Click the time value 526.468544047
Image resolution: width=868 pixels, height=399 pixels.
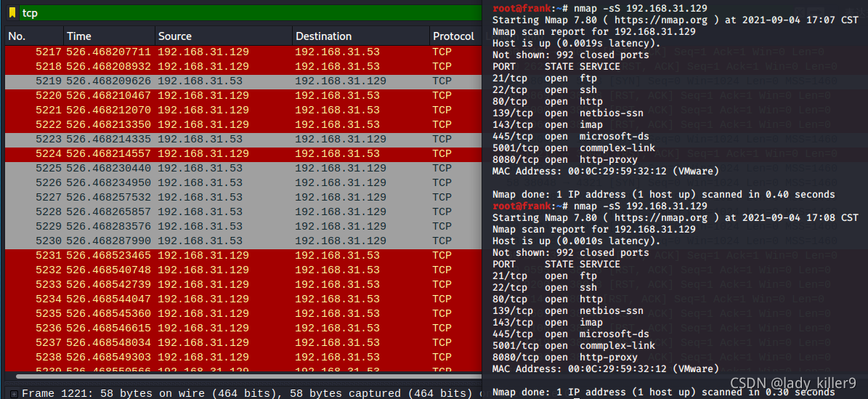pyautogui.click(x=110, y=299)
